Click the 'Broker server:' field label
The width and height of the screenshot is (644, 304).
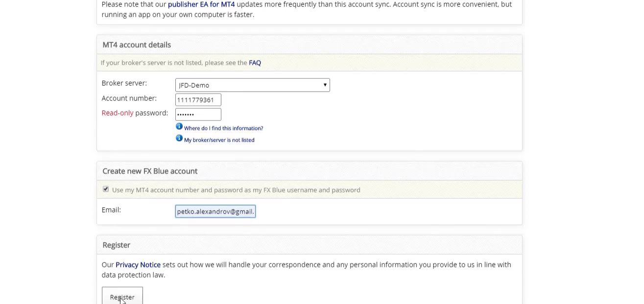(124, 83)
